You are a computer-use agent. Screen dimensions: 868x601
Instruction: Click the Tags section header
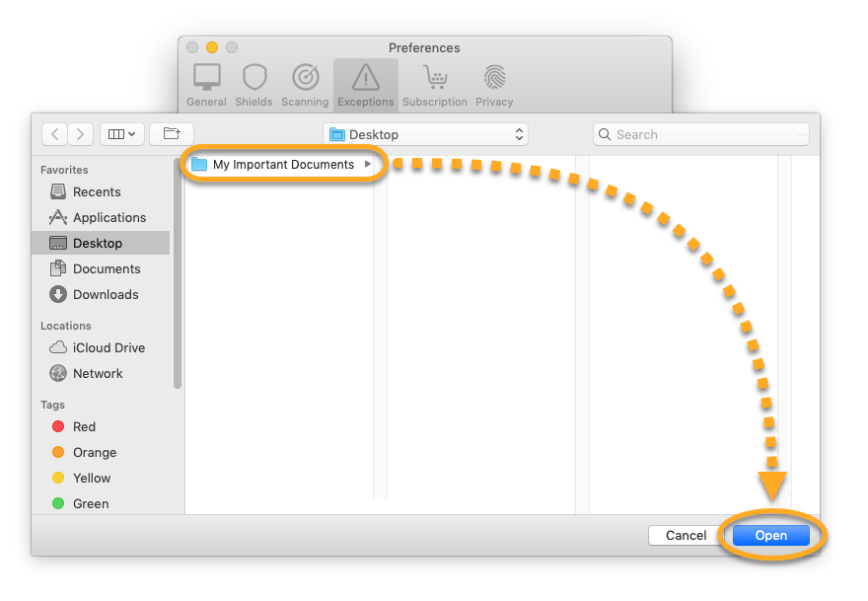52,405
